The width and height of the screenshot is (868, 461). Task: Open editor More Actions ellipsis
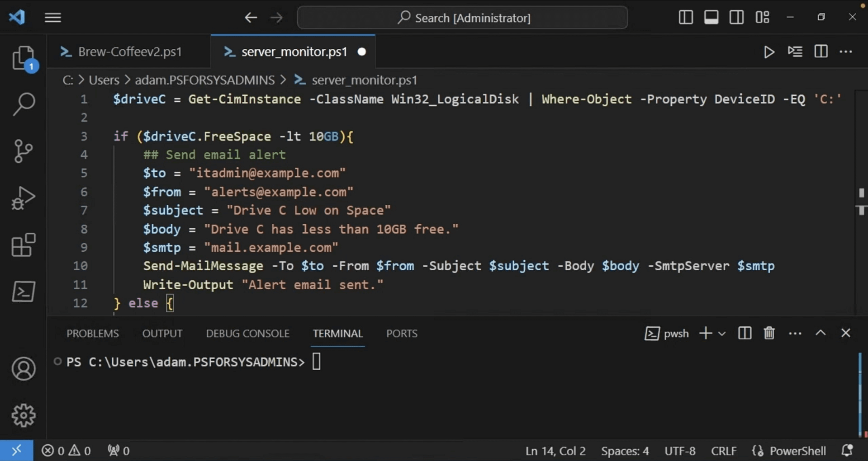point(846,52)
